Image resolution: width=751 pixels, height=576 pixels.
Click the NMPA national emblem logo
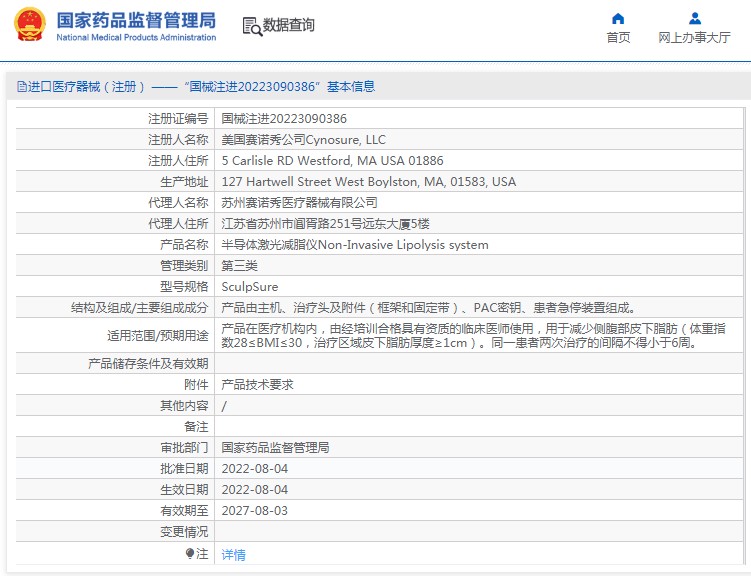pos(29,25)
